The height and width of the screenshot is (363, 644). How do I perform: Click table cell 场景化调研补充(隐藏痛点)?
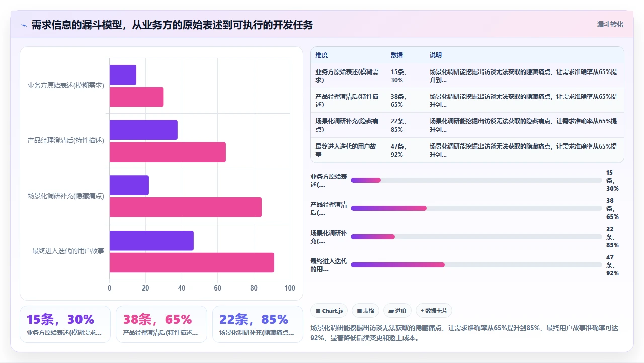[348, 125]
